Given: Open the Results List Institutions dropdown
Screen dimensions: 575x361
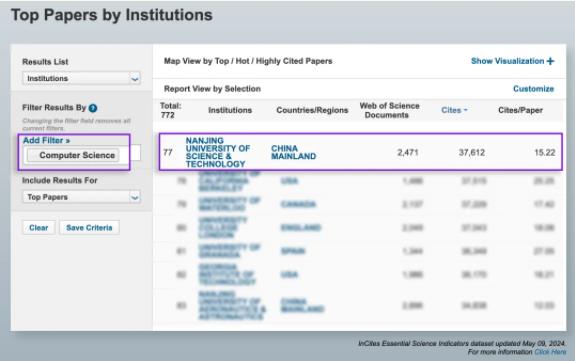Looking at the screenshot, I should (x=81, y=79).
